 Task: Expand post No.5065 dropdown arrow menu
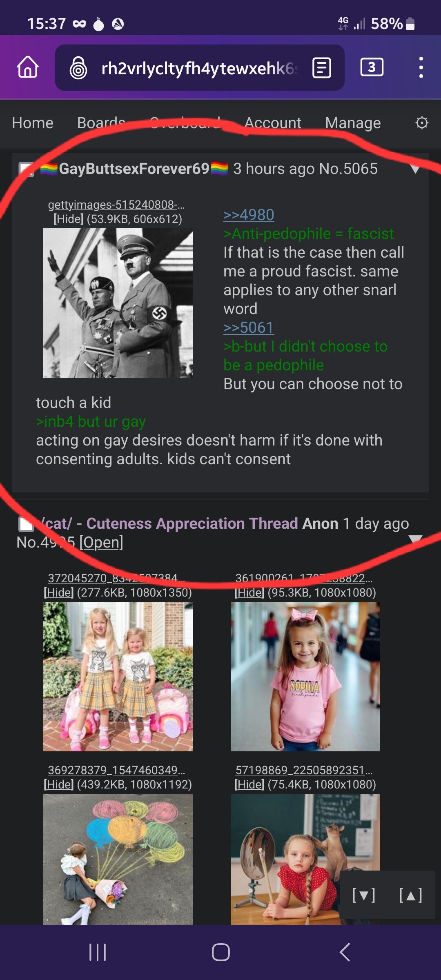tap(415, 169)
